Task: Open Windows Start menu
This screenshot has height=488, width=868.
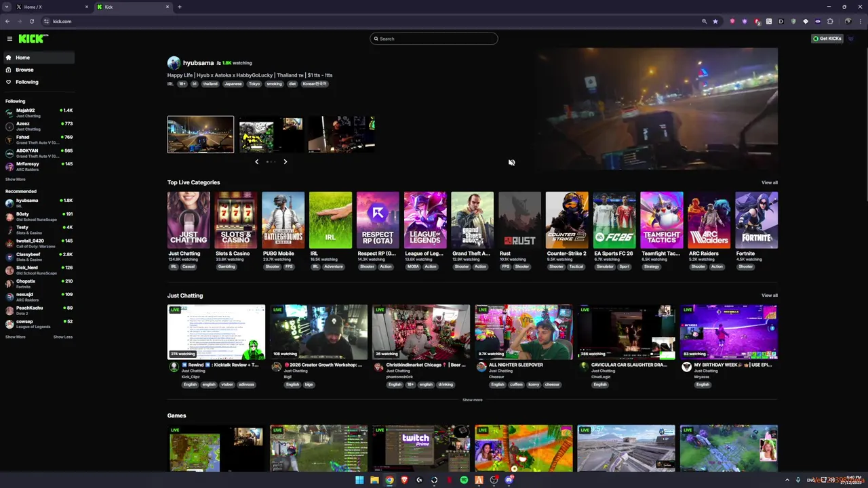Action: coord(359,480)
